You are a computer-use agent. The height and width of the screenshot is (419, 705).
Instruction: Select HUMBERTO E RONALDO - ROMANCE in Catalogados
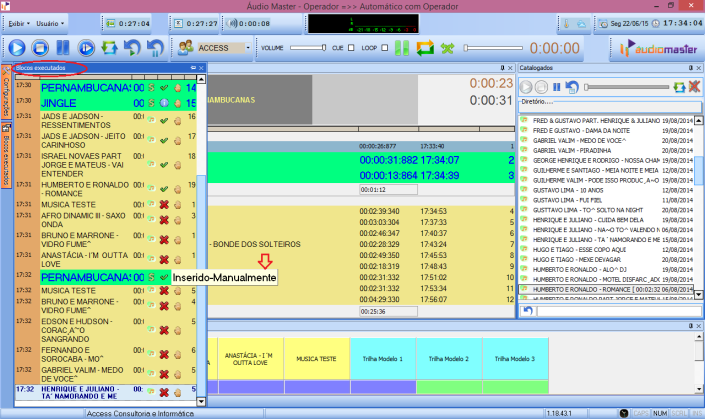[x=606, y=290]
